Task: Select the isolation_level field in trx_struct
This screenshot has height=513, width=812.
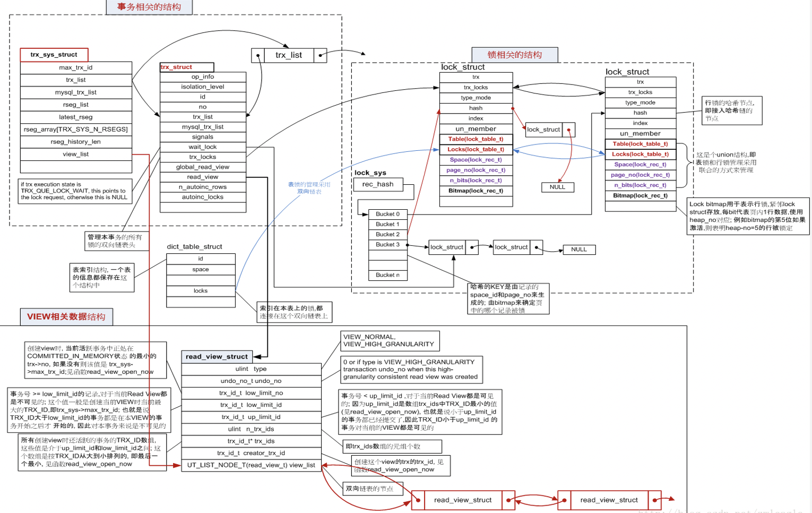Action: [x=203, y=87]
